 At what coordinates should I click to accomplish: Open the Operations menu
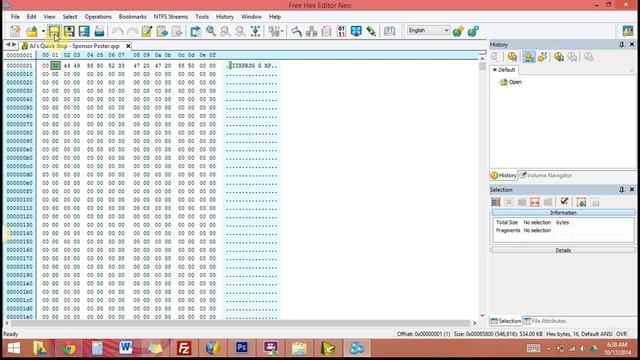click(x=98, y=17)
